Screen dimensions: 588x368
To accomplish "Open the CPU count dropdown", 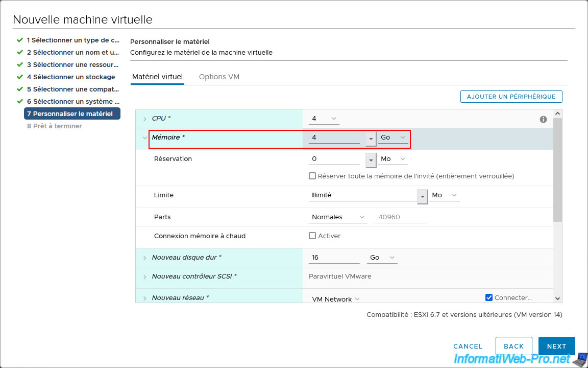I will click(x=324, y=119).
